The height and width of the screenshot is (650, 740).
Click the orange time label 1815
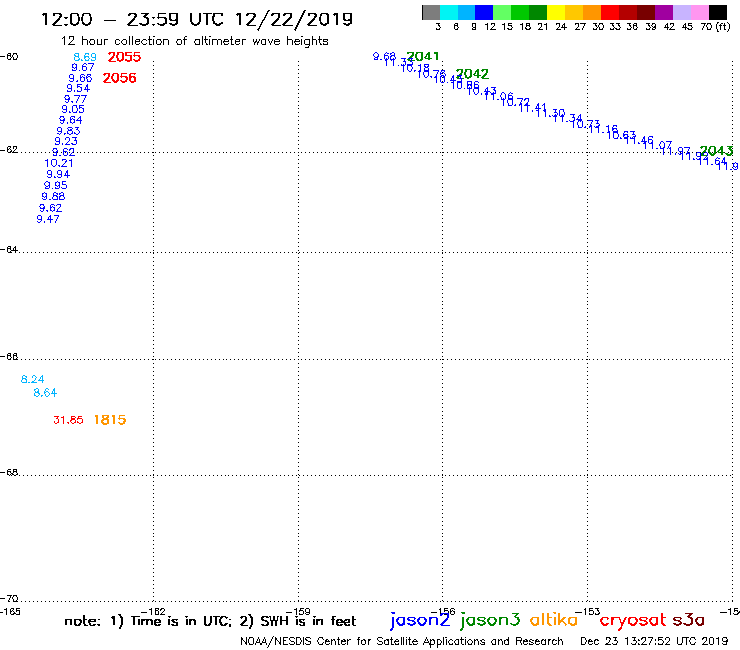(x=110, y=420)
